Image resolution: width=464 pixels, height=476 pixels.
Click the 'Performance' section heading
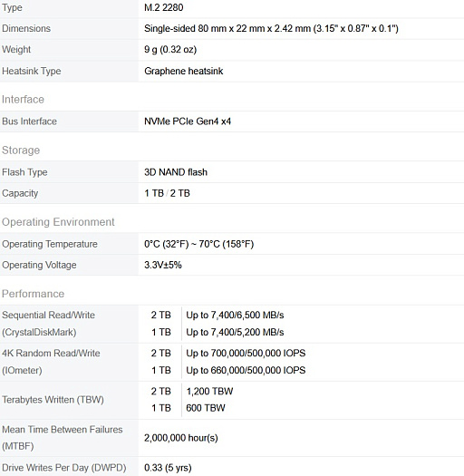point(33,294)
